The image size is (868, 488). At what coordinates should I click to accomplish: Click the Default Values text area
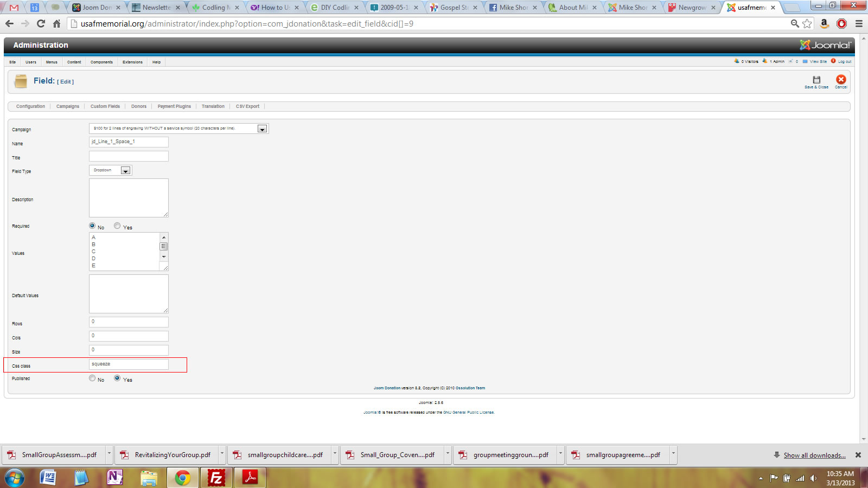click(129, 294)
